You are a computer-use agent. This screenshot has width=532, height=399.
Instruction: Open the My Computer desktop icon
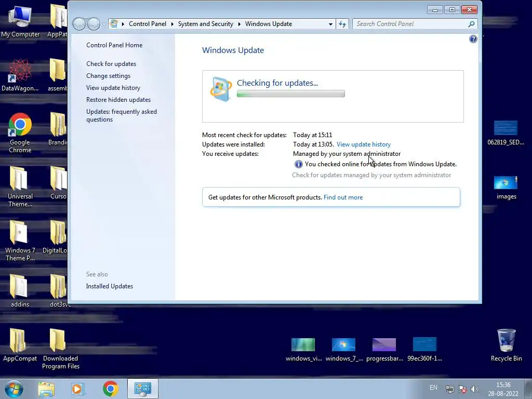(x=20, y=21)
